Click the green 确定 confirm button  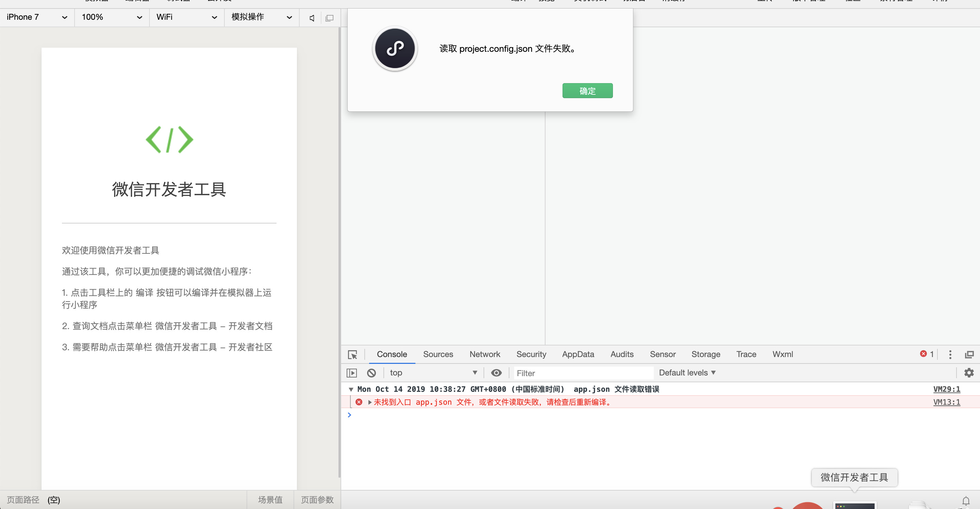(x=587, y=91)
